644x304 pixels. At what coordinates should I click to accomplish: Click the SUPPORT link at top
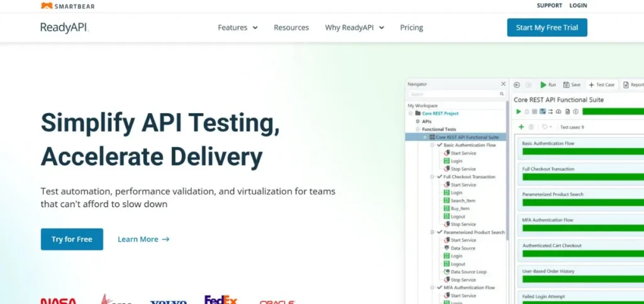tap(550, 5)
